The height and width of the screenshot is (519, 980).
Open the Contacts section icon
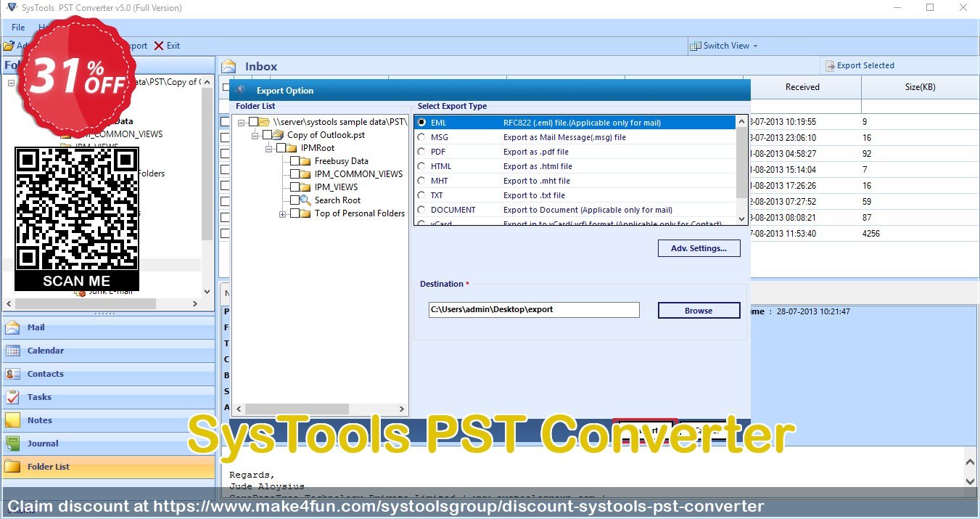12,374
